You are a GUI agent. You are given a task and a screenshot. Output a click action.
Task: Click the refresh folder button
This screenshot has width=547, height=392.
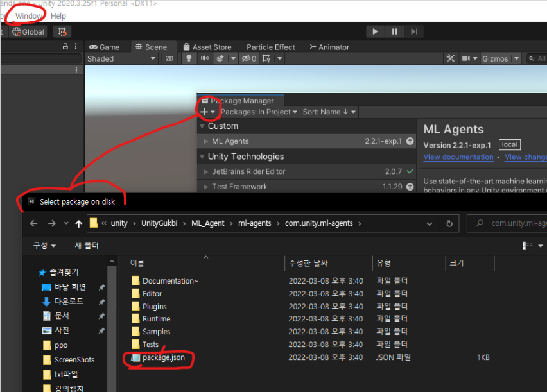click(449, 223)
